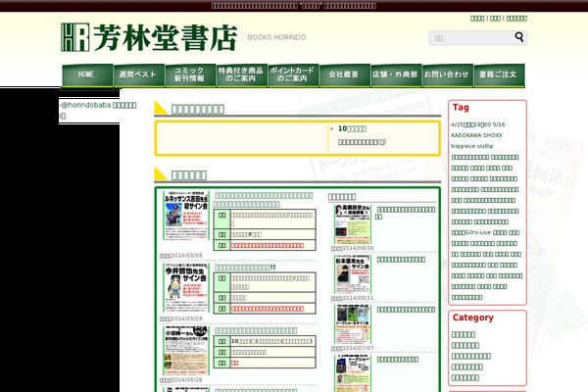Click the BOOKS HORINDO tagline text
This screenshot has height=392, width=588.
[x=276, y=37]
